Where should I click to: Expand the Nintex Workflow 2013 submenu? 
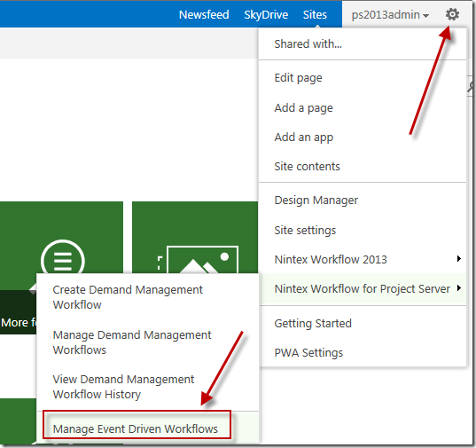363,259
